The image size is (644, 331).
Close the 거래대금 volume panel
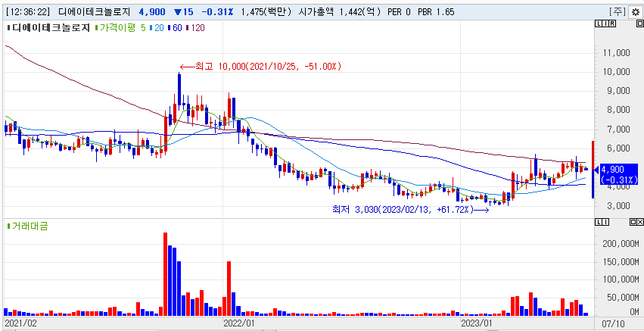[x=639, y=222]
